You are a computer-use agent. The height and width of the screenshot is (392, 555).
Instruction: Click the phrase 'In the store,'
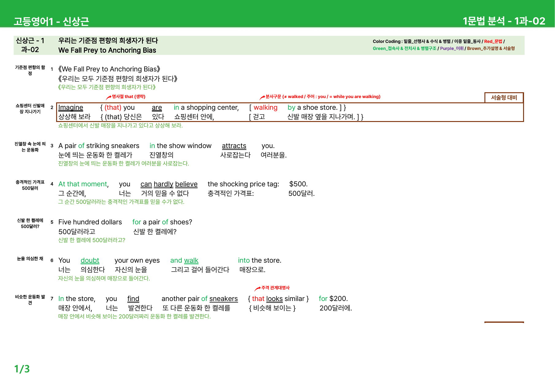77,299
